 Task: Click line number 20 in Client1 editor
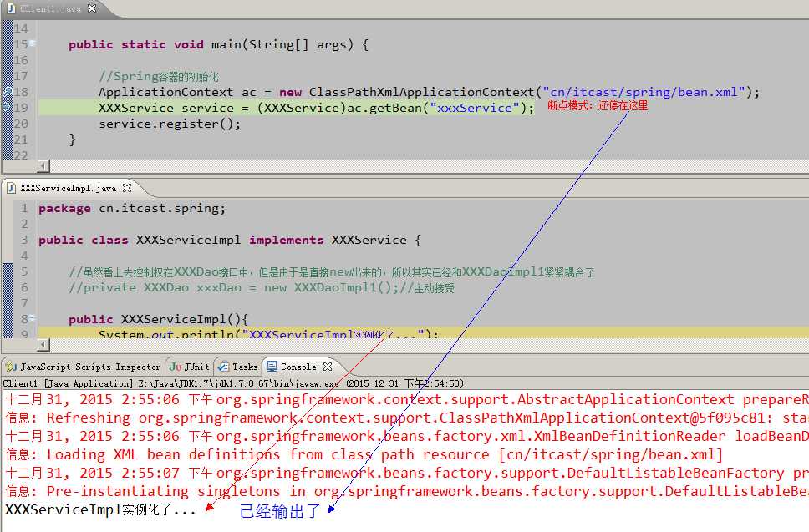[21, 124]
